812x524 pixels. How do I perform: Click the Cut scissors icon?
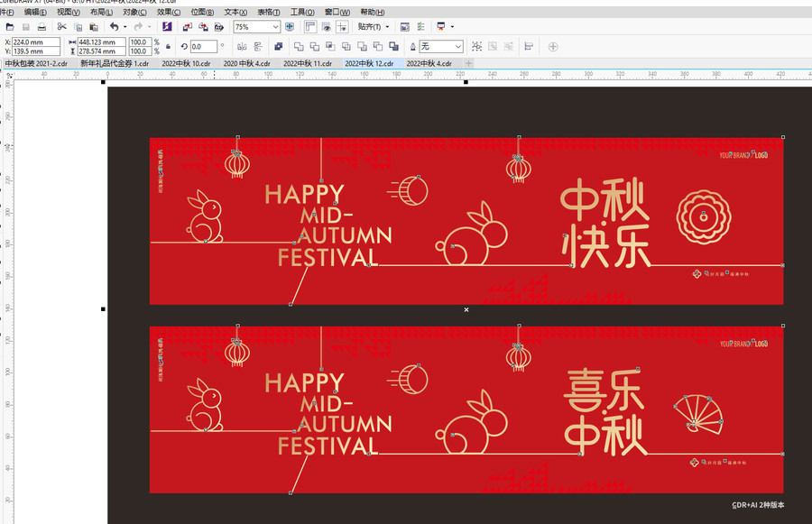point(61,27)
